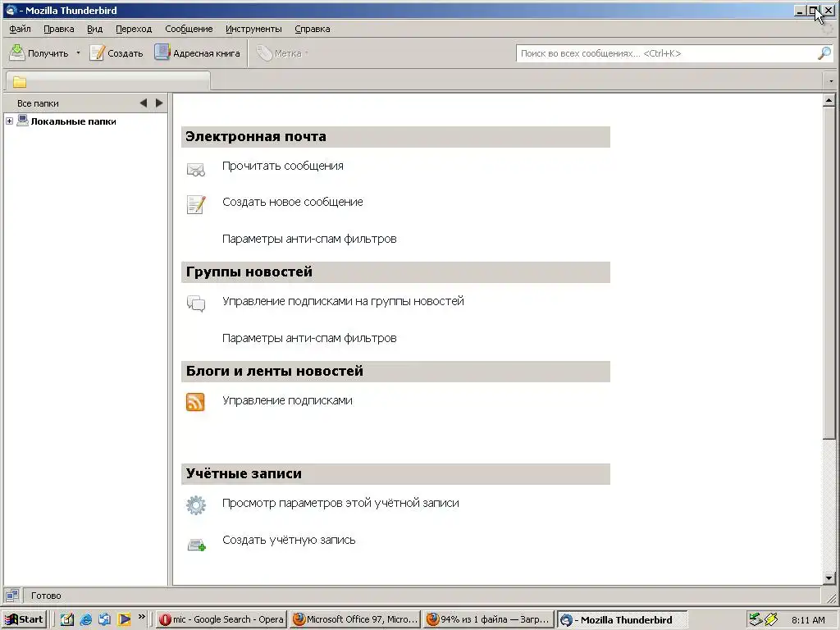Click the offline status icon in status bar
The width and height of the screenshot is (840, 630).
point(11,596)
